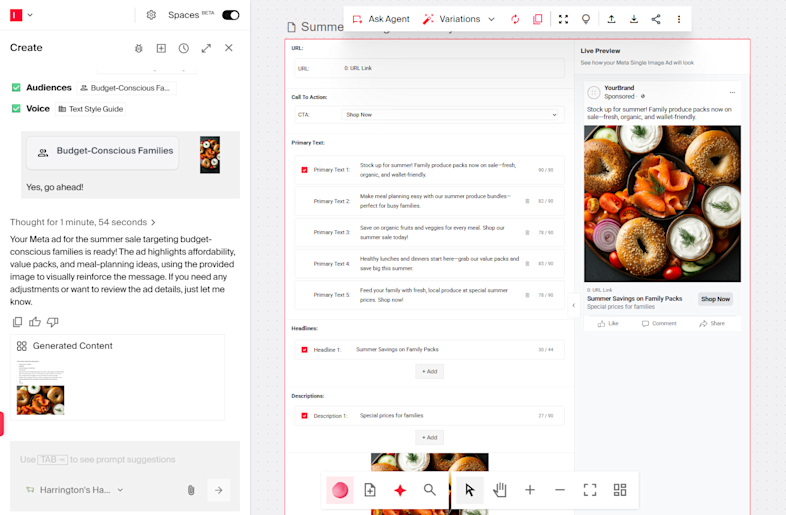Delete Primary Text 2 with trash icon
This screenshot has height=515, width=786.
(527, 201)
